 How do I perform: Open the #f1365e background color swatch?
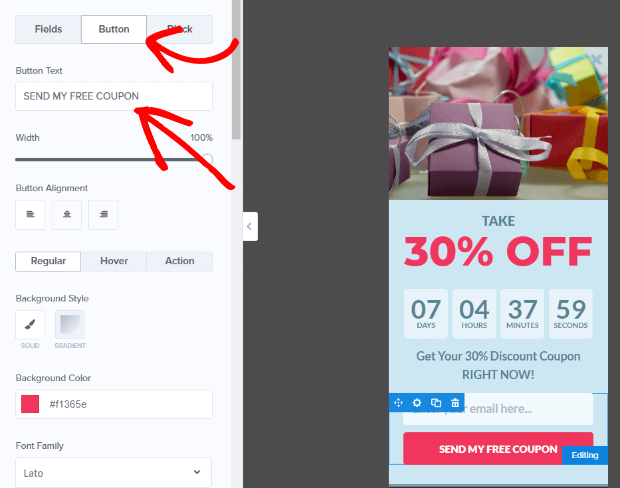pyautogui.click(x=30, y=404)
